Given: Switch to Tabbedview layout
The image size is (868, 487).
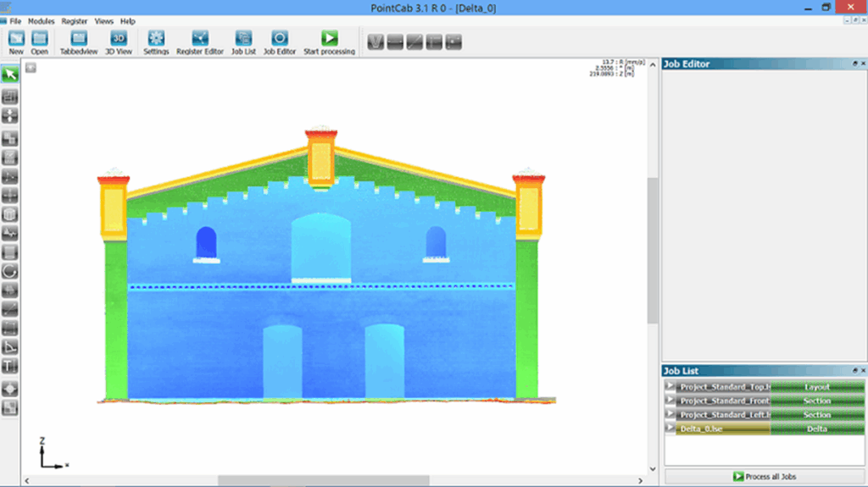Looking at the screenshot, I should click(78, 39).
